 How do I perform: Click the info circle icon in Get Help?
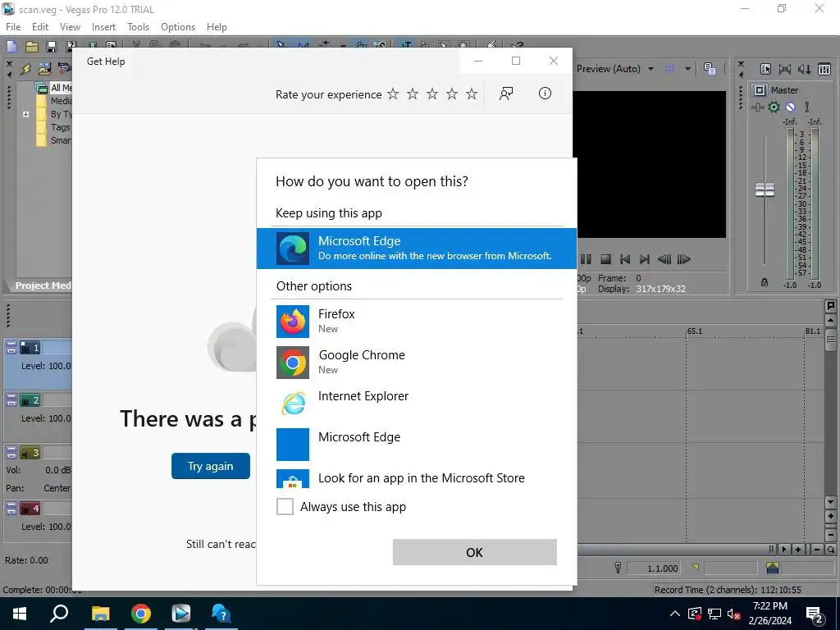pyautogui.click(x=545, y=94)
